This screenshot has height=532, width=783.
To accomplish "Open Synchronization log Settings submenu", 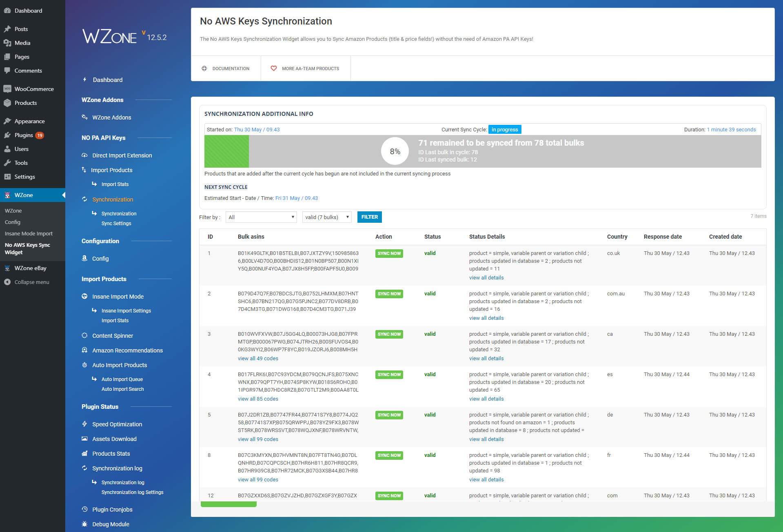I will click(x=132, y=492).
